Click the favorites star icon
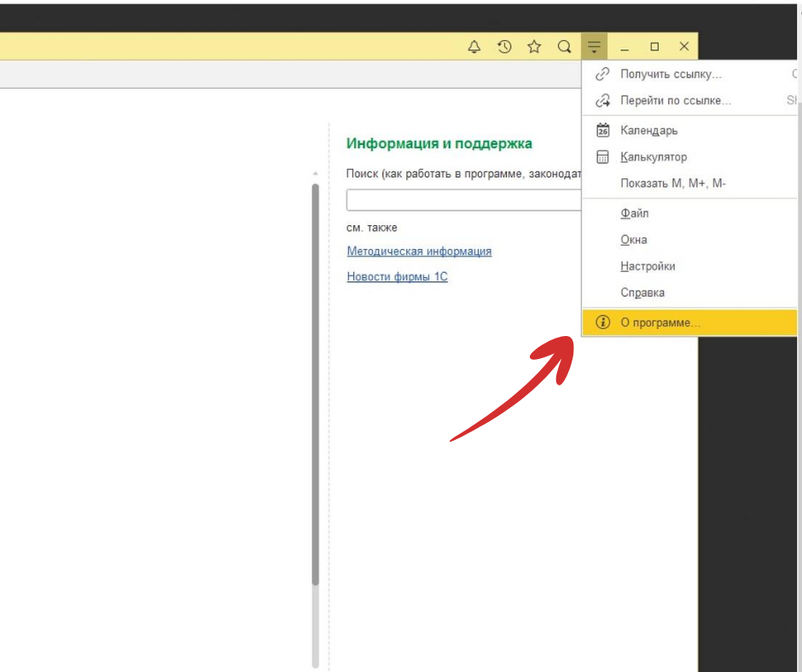Image resolution: width=802 pixels, height=672 pixels. (x=534, y=47)
